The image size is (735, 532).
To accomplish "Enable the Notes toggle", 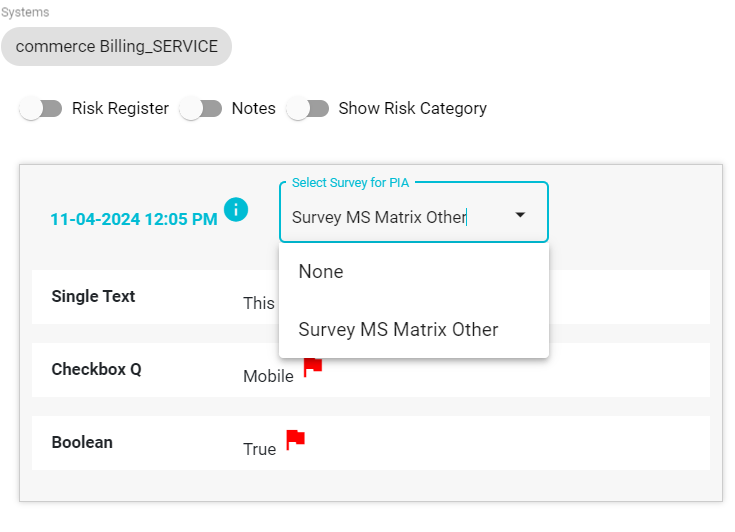I will point(201,108).
